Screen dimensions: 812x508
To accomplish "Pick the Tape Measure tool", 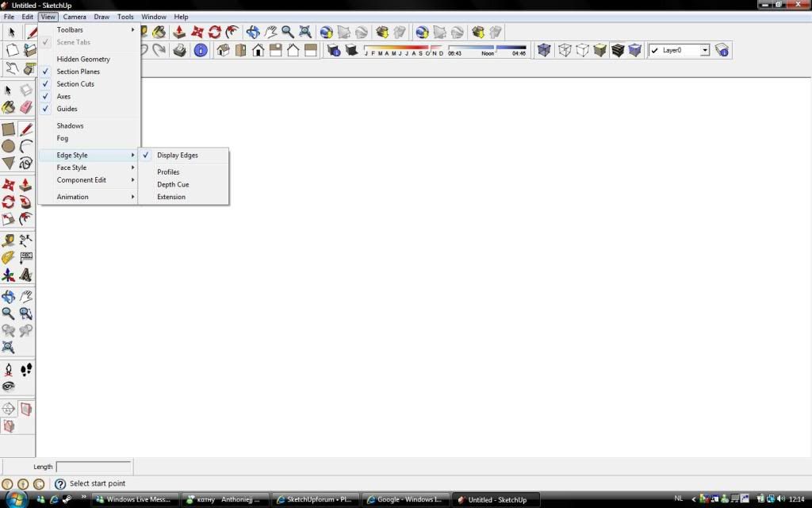I will tap(8, 241).
